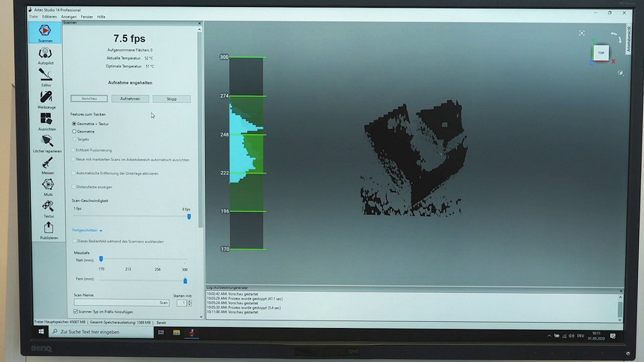Viewport: 644px width, 362px height.
Task: Select the Geometrie radio button
Action: coord(74,131)
